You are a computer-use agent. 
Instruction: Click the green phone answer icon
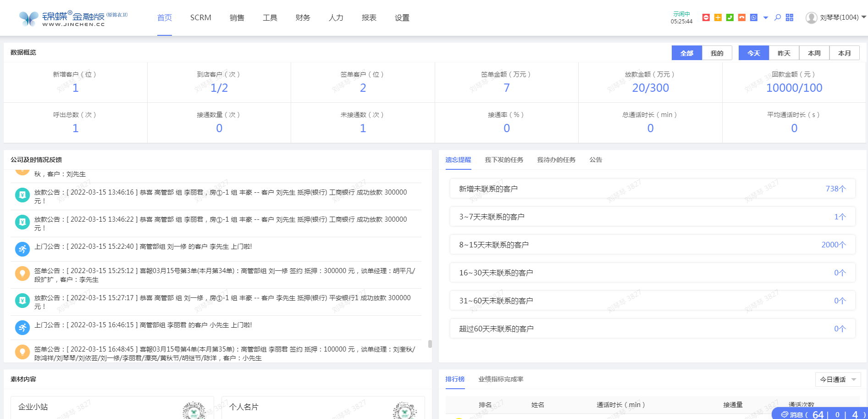(x=730, y=17)
